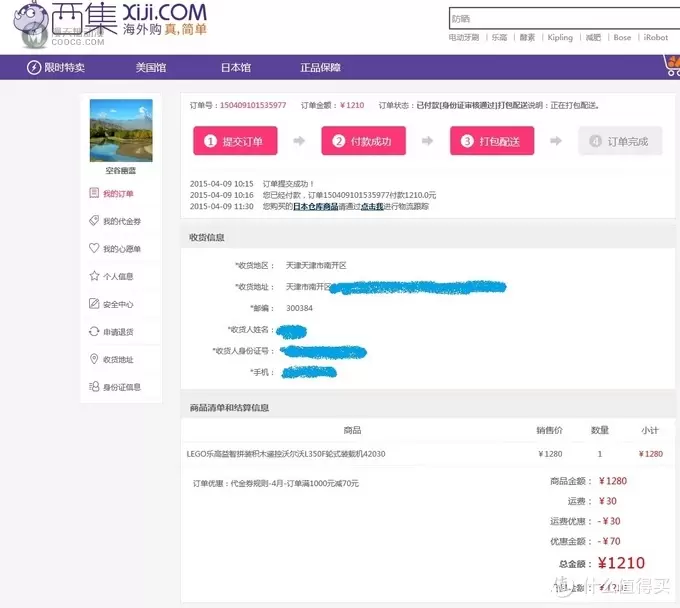Click the 我的订单 list icon
The image size is (680, 608).
point(94,193)
